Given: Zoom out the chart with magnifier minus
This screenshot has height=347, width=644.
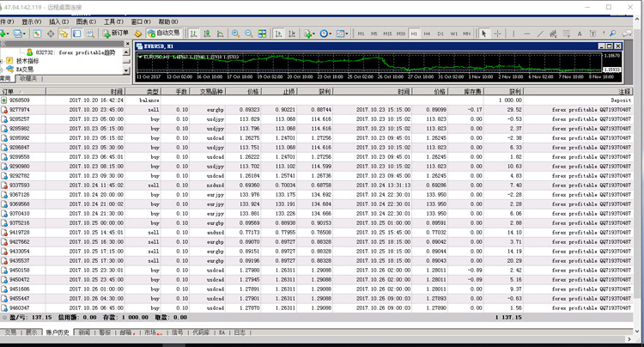Looking at the screenshot, I should 249,33.
